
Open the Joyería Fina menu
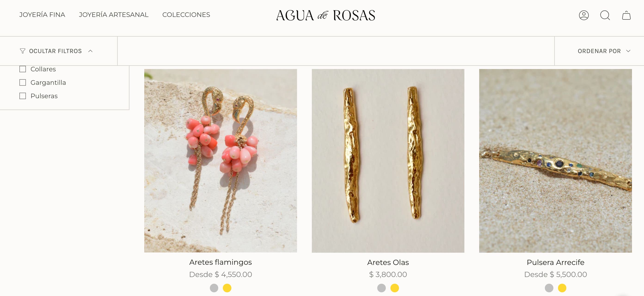[x=42, y=15]
